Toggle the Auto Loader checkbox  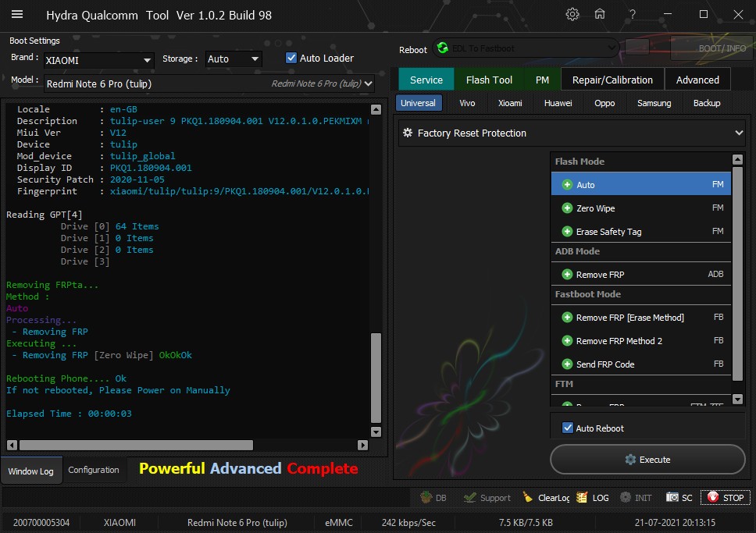click(x=291, y=58)
